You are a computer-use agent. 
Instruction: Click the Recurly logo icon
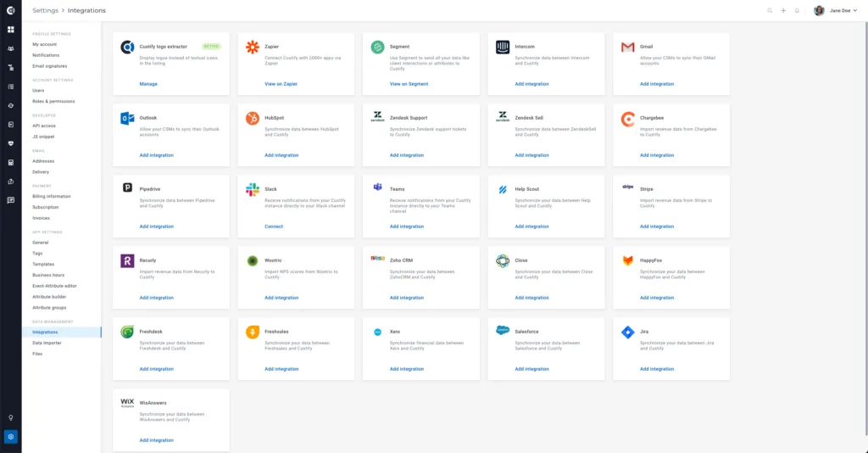(127, 260)
